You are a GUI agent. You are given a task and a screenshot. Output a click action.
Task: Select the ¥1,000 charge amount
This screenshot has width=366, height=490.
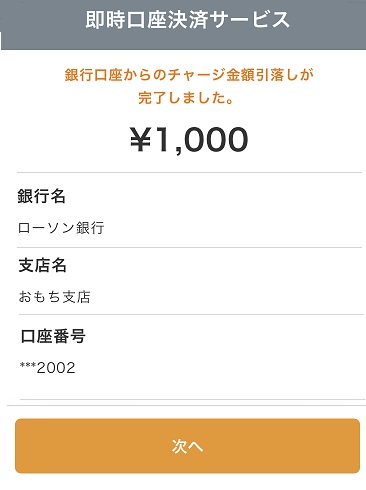[x=189, y=140]
